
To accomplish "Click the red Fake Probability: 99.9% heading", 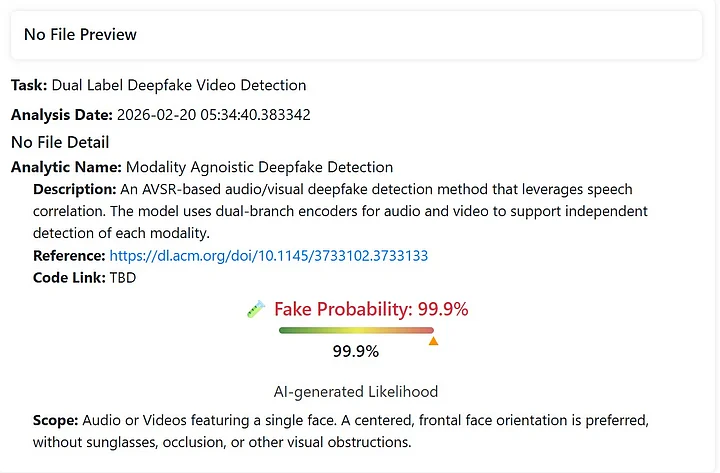I will tap(371, 309).
